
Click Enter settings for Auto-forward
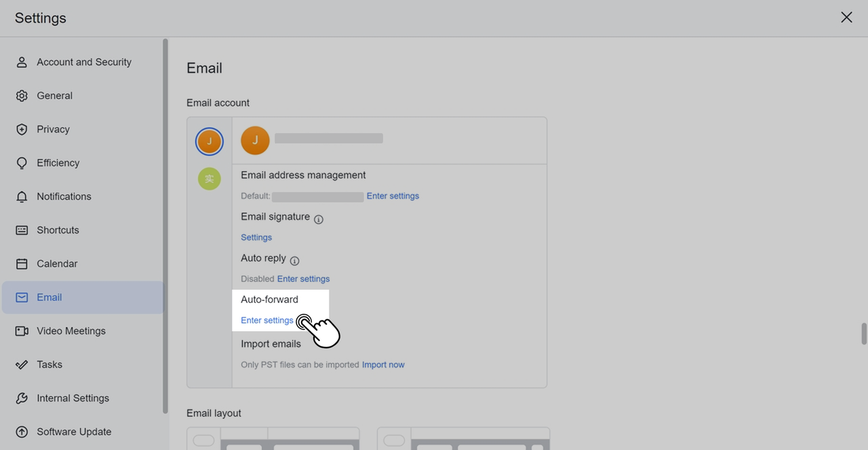267,320
